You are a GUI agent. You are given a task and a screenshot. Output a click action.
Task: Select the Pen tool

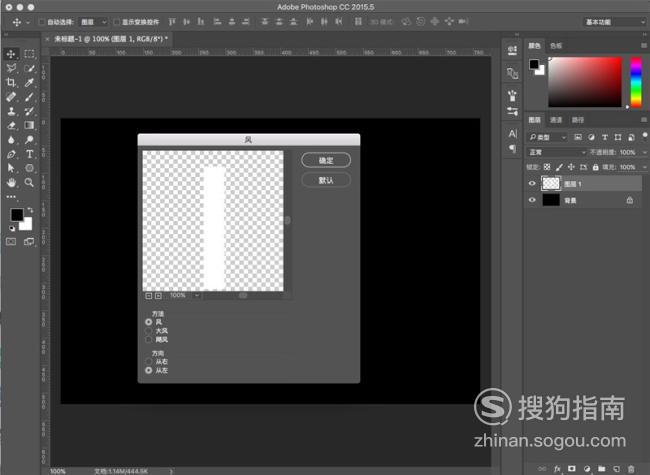click(11, 154)
